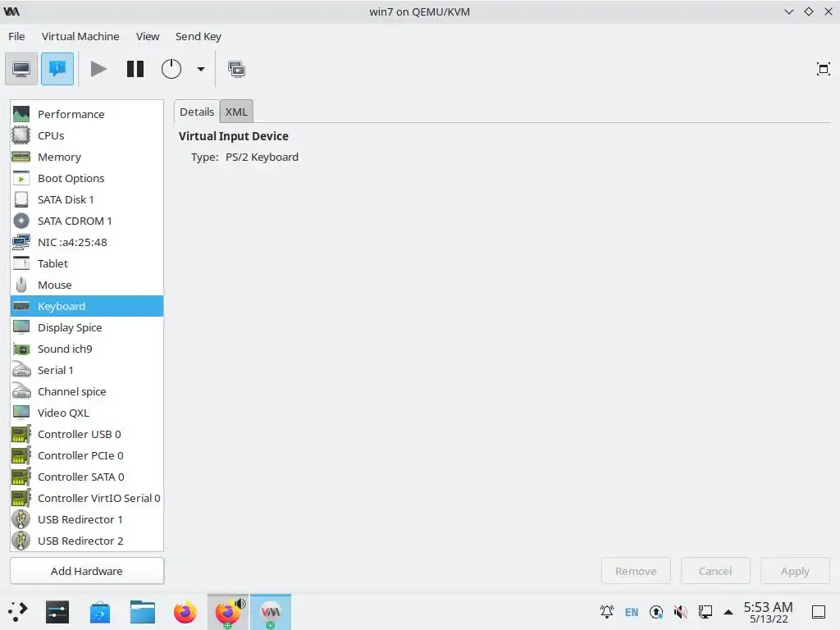Switch to running Firefox window with audio
The image size is (840, 630).
point(228,612)
